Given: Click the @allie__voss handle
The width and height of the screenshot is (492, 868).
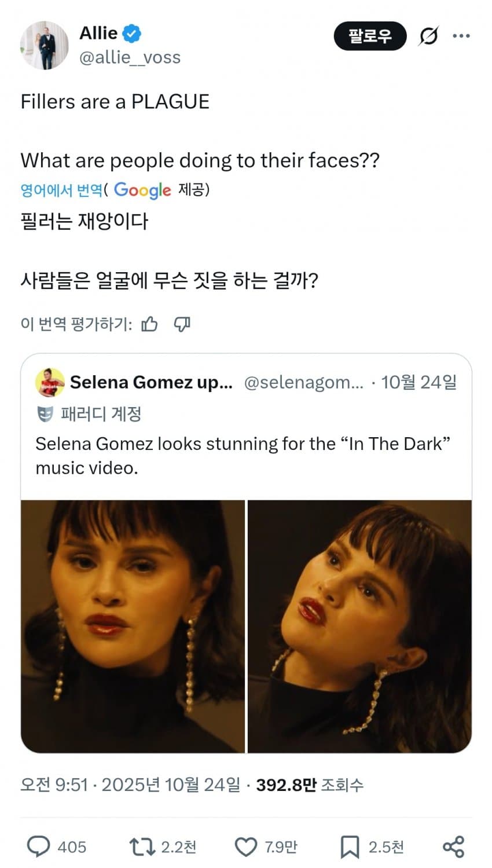Looking at the screenshot, I should coord(130,57).
